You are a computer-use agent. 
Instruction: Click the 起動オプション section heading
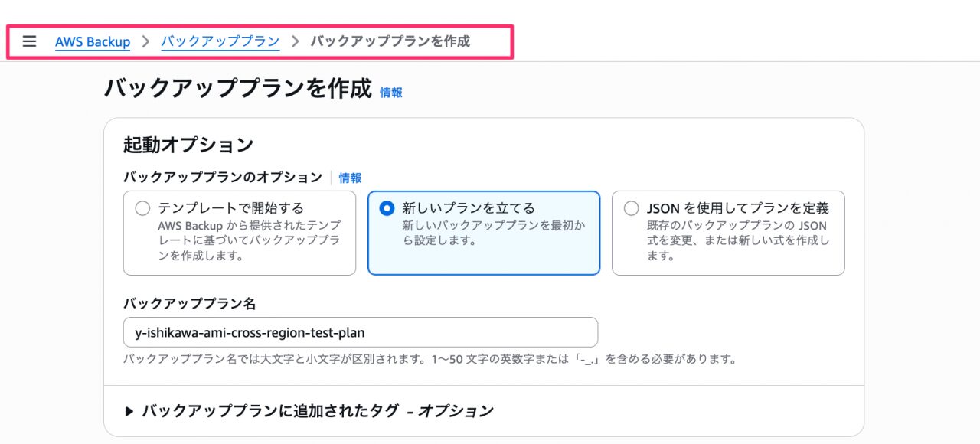[188, 145]
